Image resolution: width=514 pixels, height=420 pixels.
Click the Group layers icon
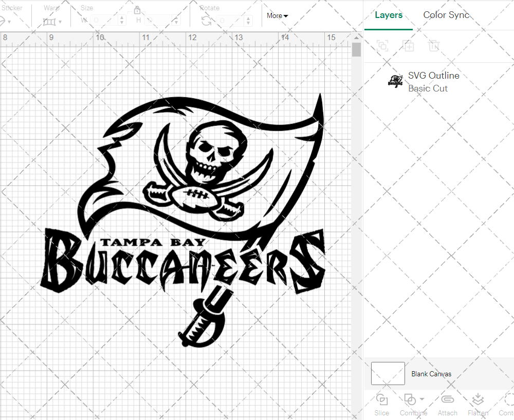point(382,46)
